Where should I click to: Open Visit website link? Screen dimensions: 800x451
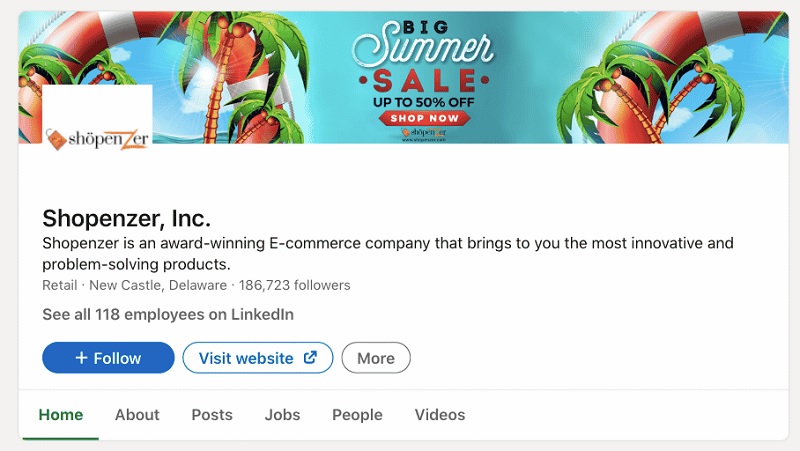point(258,358)
